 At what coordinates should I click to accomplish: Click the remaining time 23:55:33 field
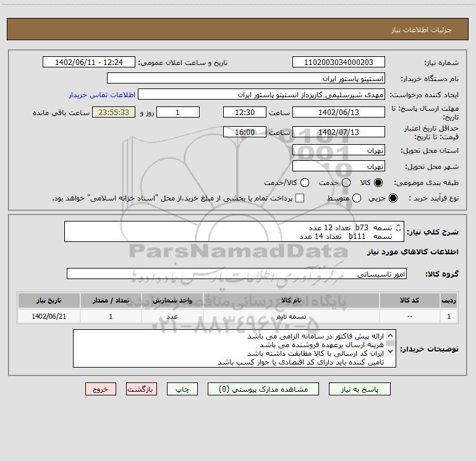[x=114, y=112]
